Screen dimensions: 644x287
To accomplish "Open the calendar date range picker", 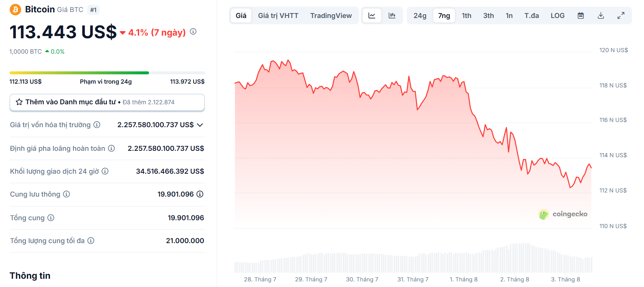I will [581, 16].
